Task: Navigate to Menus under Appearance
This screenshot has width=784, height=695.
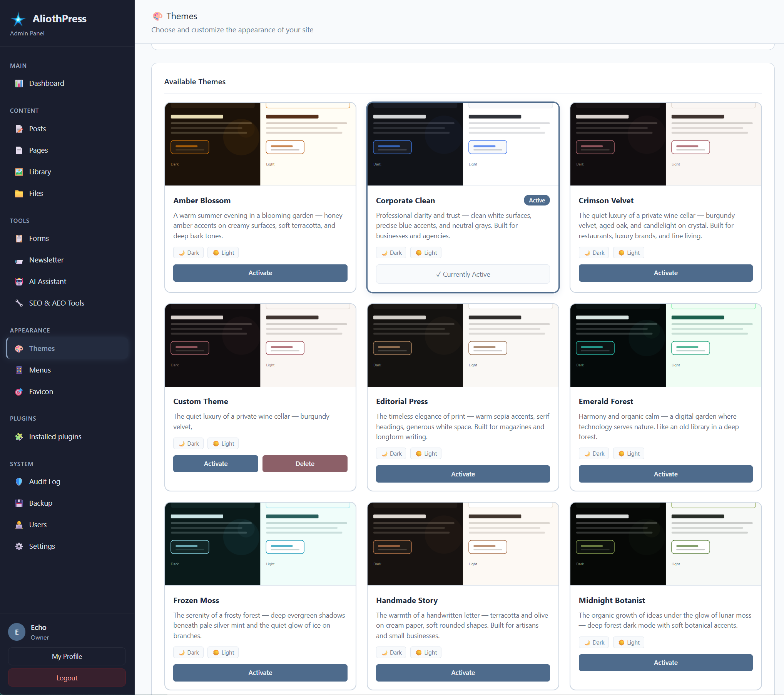Action: pos(67,370)
